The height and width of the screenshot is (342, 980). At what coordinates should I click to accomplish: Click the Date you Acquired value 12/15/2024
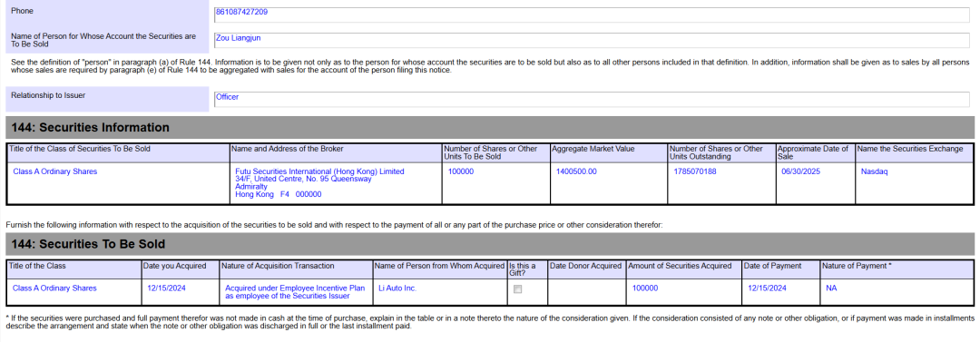click(167, 288)
